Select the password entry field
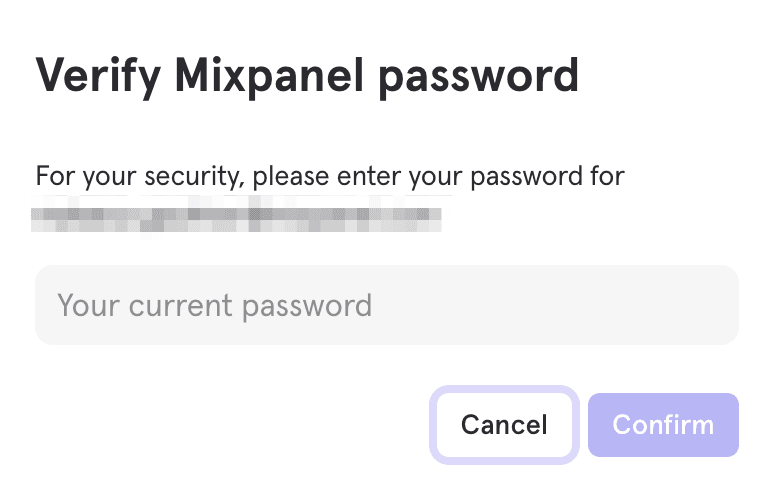This screenshot has height=483, width=775. (386, 305)
